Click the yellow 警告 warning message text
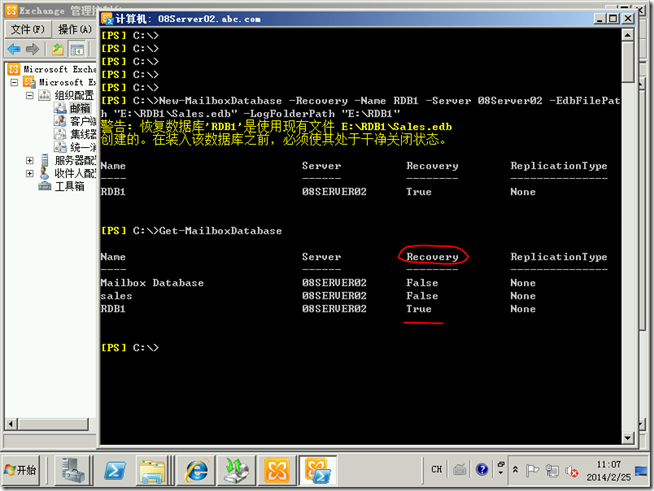Image resolution: width=654 pixels, height=491 pixels. [x=276, y=133]
